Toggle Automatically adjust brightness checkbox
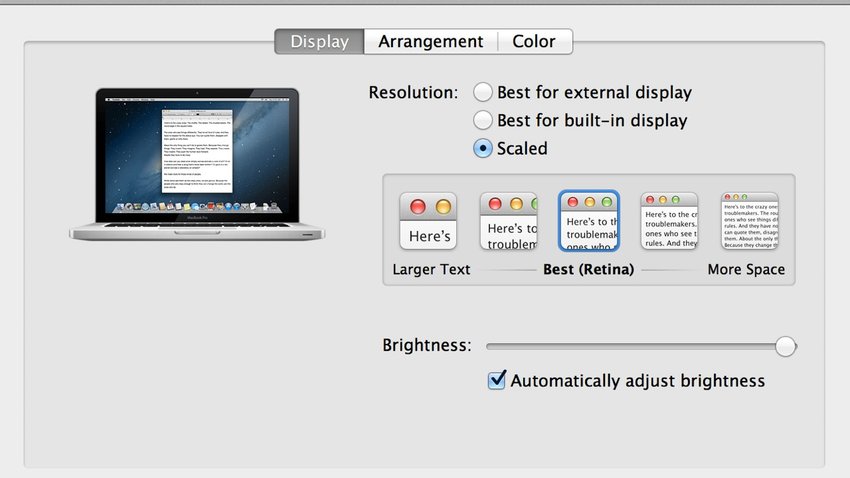This screenshot has width=850, height=478. 497,380
